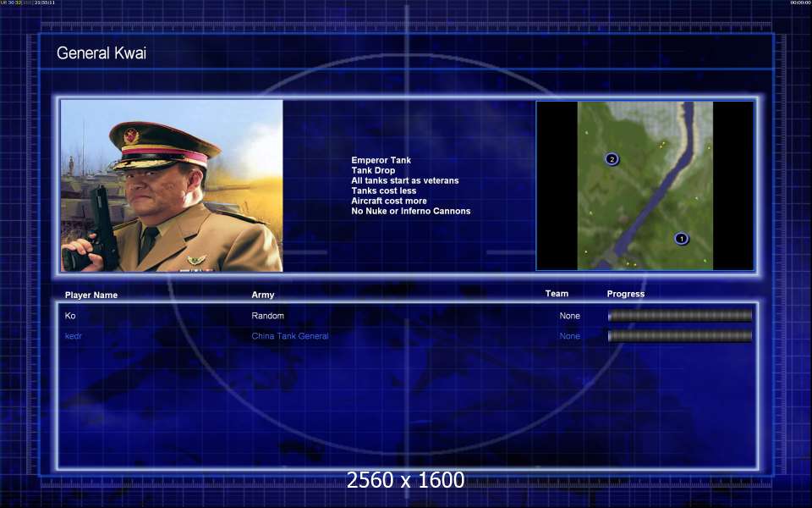Click the Progress column header
Image resolution: width=812 pixels, height=508 pixels.
(x=626, y=294)
